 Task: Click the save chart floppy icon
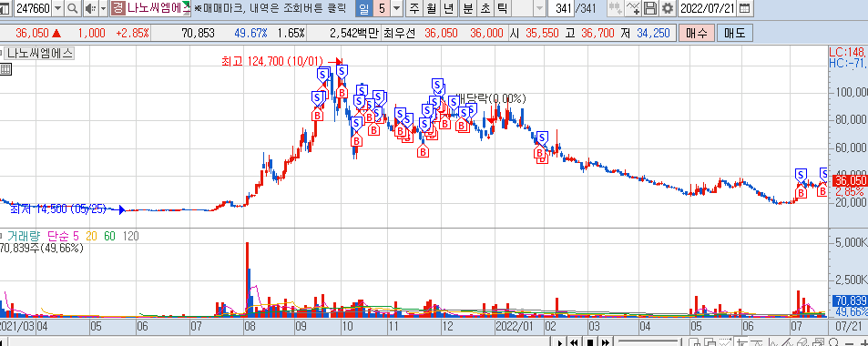(651, 8)
